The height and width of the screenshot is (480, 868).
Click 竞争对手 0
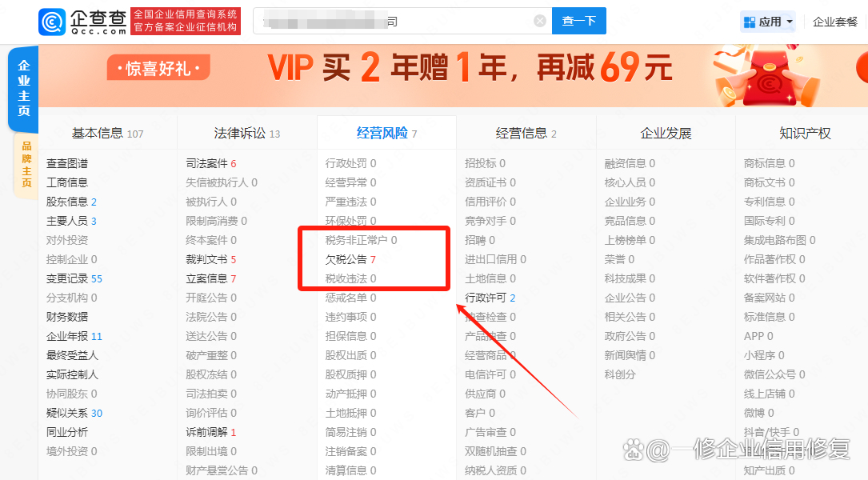tap(490, 221)
